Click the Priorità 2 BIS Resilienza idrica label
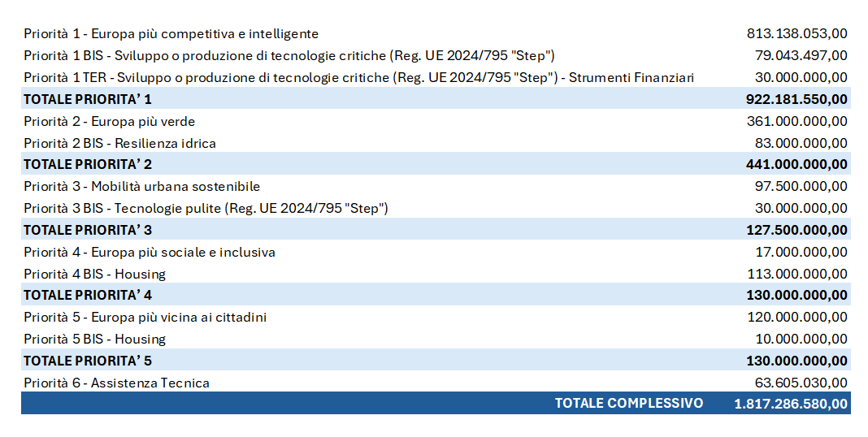Viewport: 868px width, 437px height. pos(119,143)
